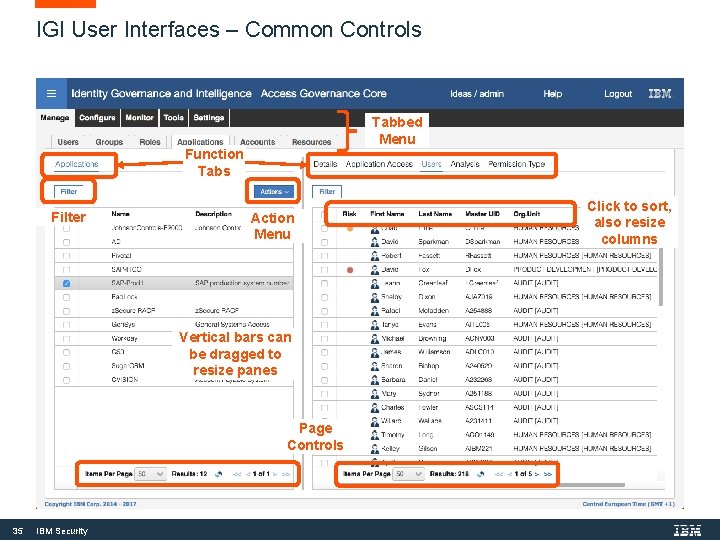Open the Actions dropdown menu
Viewport: 720px width, 540px height.
tap(274, 191)
